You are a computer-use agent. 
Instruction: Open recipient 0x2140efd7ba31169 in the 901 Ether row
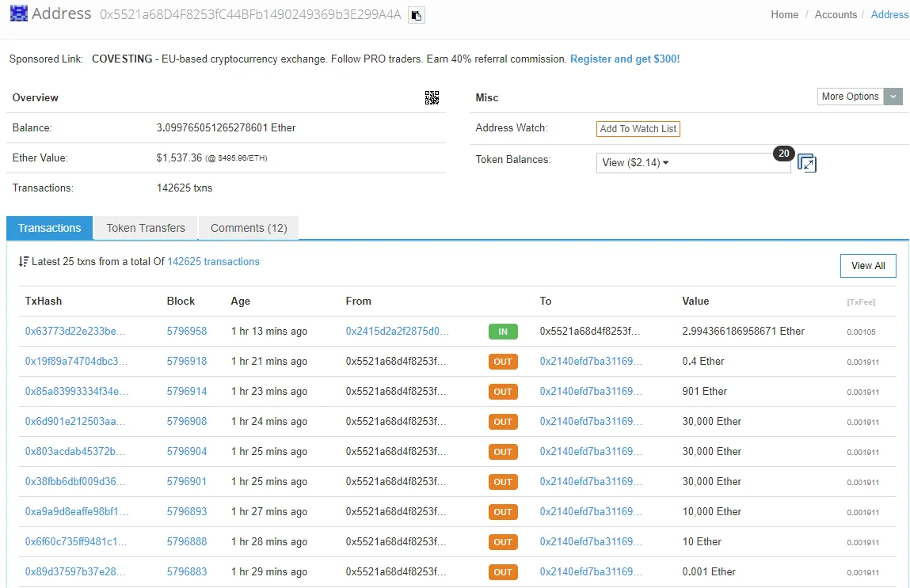click(x=591, y=392)
